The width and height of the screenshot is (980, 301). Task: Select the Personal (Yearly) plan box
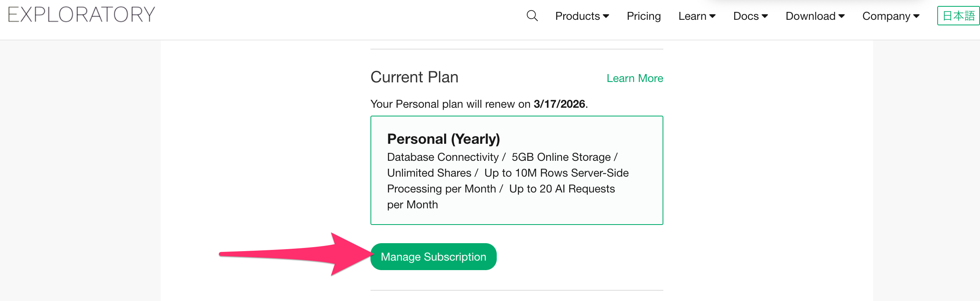(x=517, y=170)
